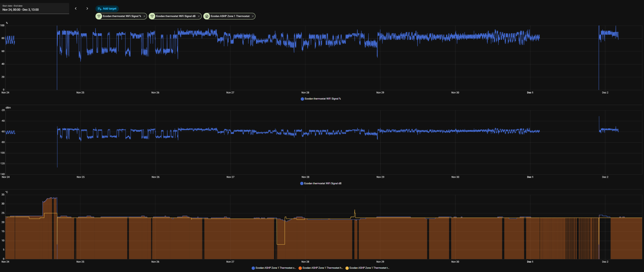Remove Ecodan thermostat WiFi Signal % chip
The image size is (644, 272).
tap(144, 16)
